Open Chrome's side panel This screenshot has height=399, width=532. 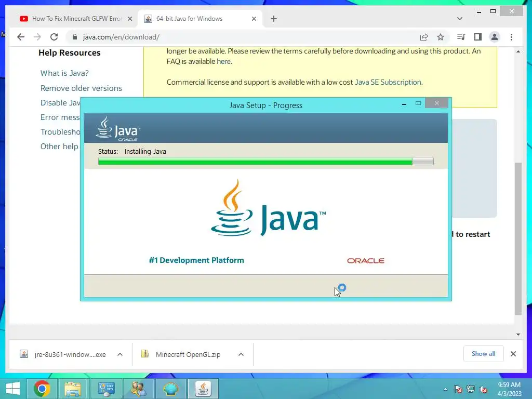pyautogui.click(x=478, y=37)
